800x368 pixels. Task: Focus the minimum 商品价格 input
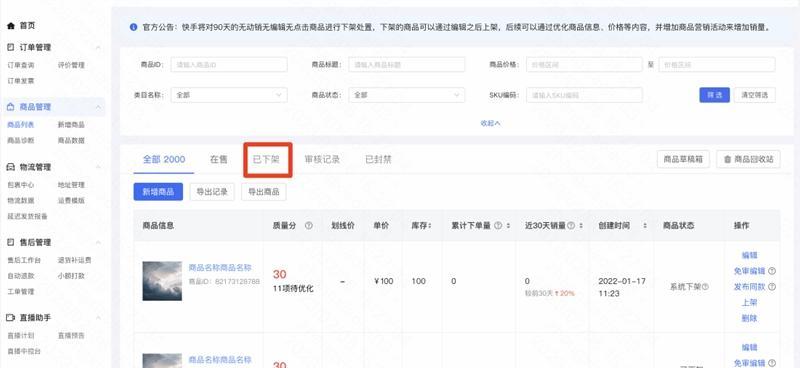pos(584,65)
